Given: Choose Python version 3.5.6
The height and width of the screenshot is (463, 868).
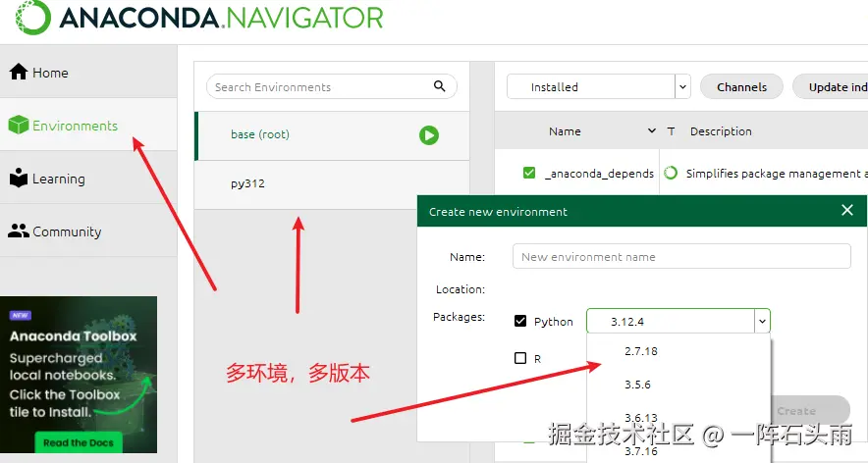Looking at the screenshot, I should [637, 385].
